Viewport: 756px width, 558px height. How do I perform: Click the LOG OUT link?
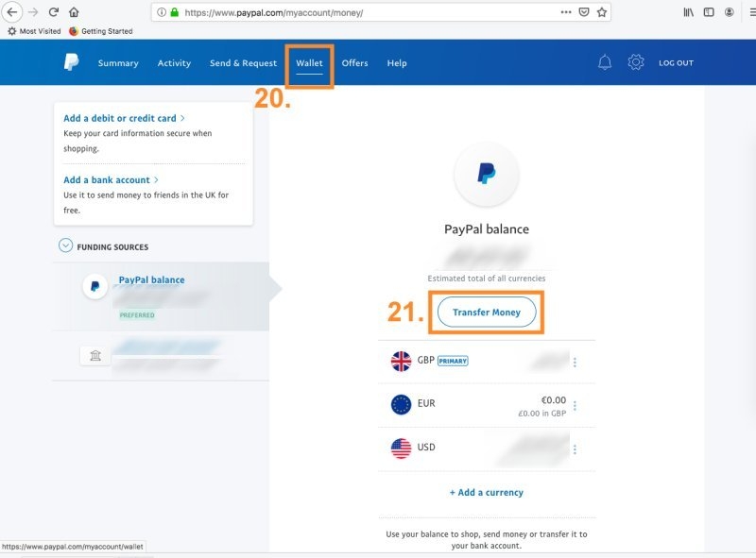pos(676,62)
